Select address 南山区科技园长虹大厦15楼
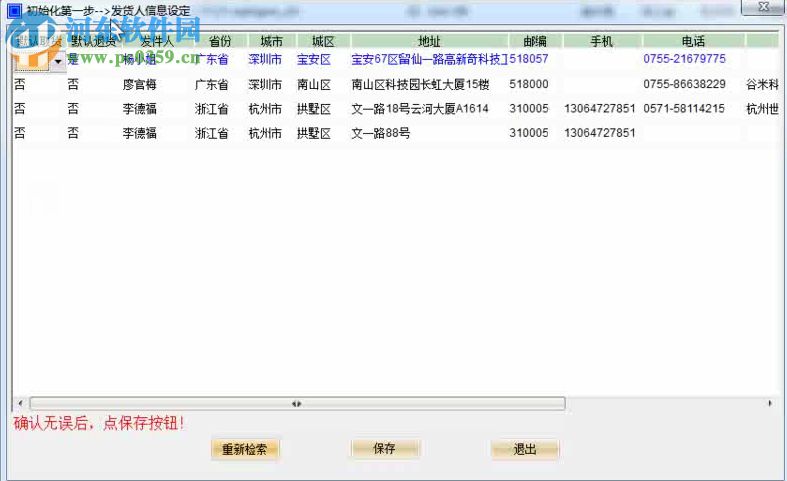This screenshot has width=787, height=481. click(420, 84)
